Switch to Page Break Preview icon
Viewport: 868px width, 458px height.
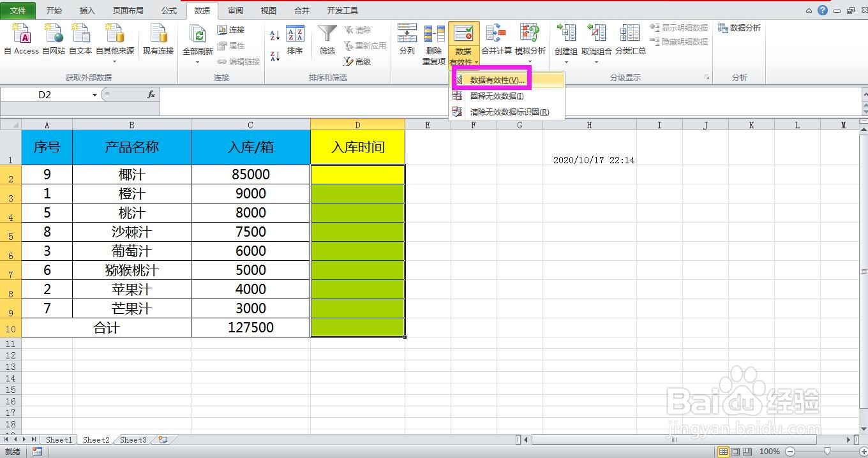(x=746, y=452)
